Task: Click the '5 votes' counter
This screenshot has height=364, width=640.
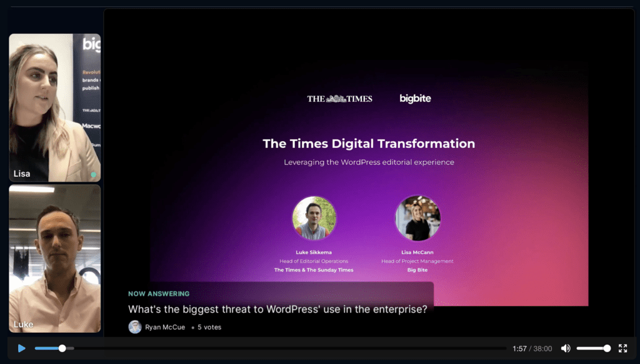Action: coord(208,327)
